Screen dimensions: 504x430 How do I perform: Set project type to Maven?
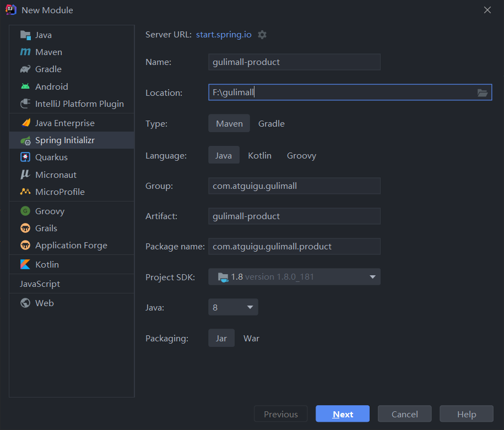click(x=229, y=123)
